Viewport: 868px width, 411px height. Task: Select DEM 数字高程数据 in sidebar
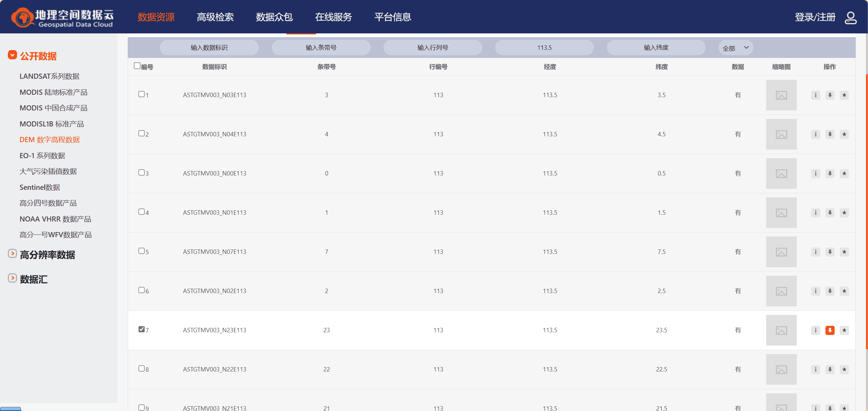[x=50, y=140]
